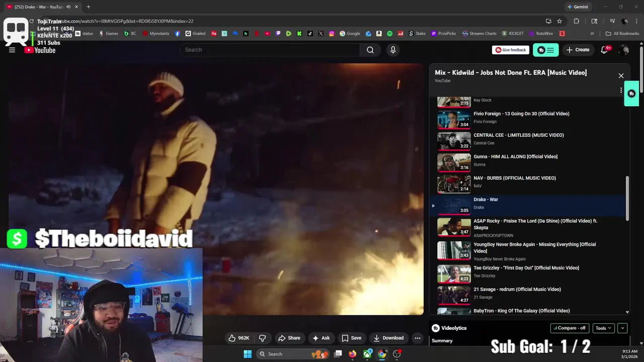Screen dimensions: 644x362
Task: Open the TubeBuddy menu button in header
Action: (546, 50)
